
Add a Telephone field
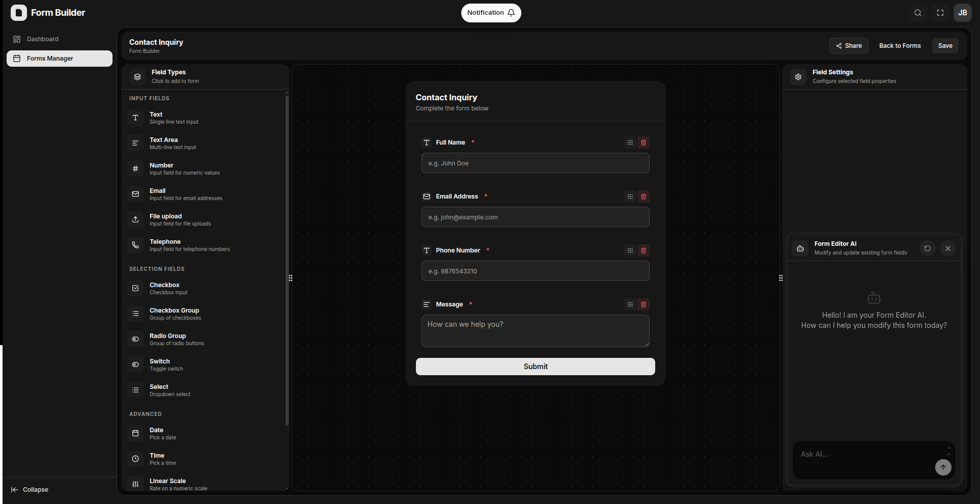pos(205,245)
